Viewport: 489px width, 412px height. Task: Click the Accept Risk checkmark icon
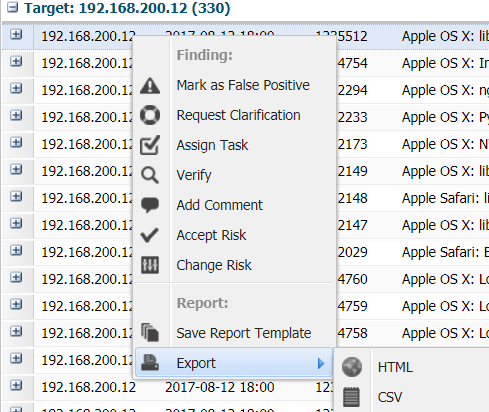click(x=149, y=235)
